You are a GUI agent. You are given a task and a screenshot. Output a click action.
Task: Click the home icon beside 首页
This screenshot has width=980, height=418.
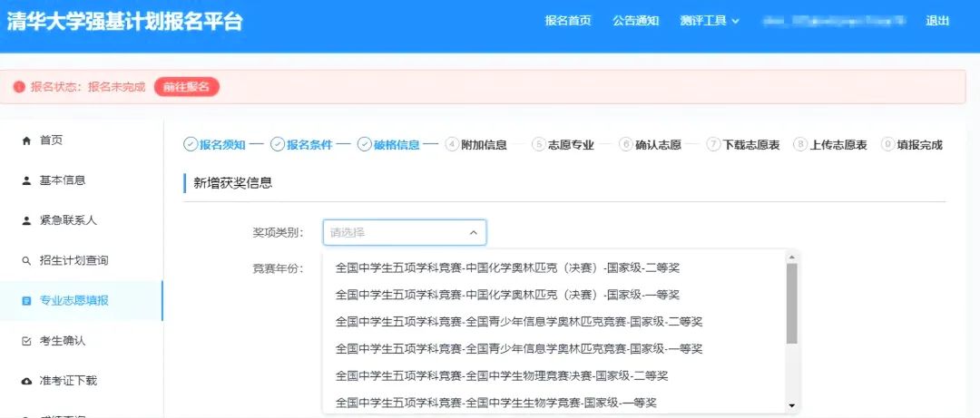click(26, 141)
